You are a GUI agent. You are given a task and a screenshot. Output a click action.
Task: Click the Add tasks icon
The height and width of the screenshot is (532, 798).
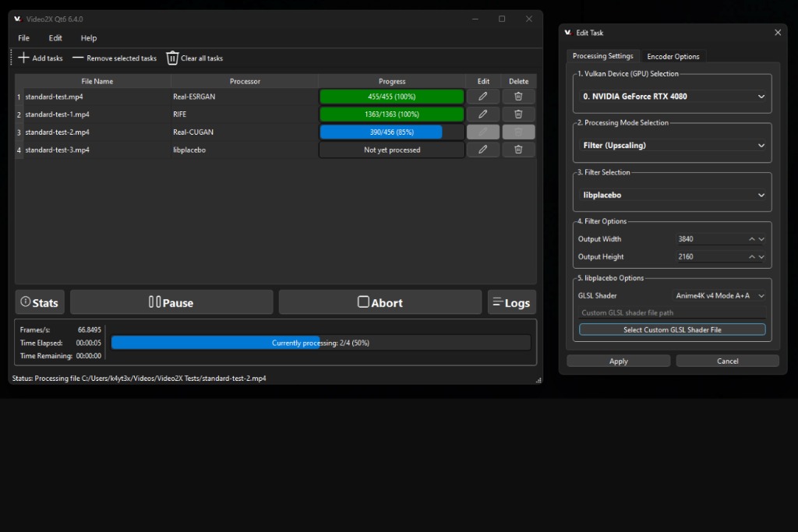point(23,58)
